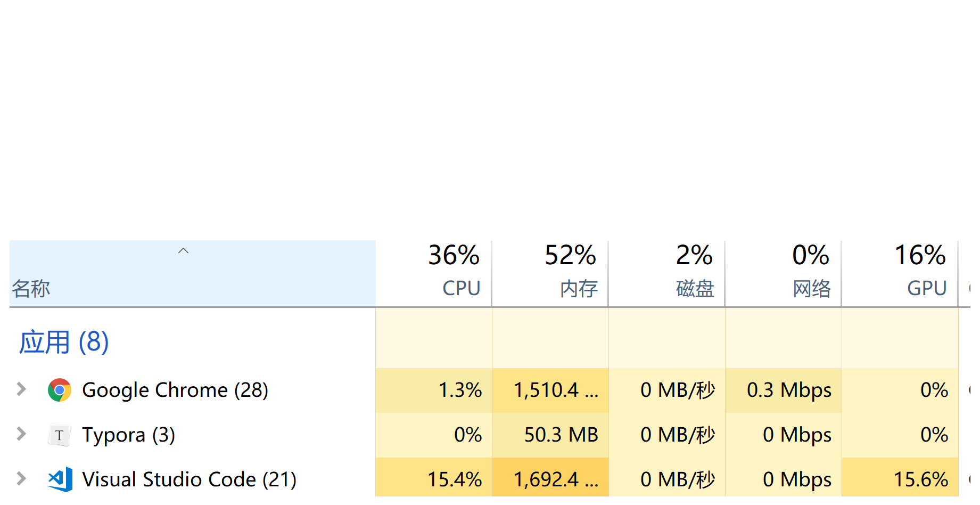Click the ascending sort arrow above 名称
Image resolution: width=980 pixels, height=505 pixels.
point(183,250)
